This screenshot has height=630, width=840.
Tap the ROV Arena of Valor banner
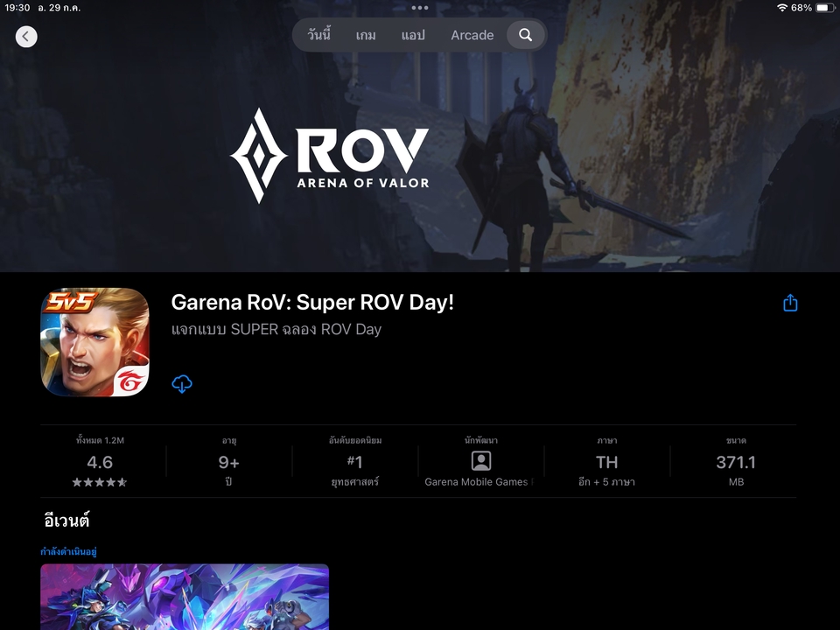pos(330,156)
